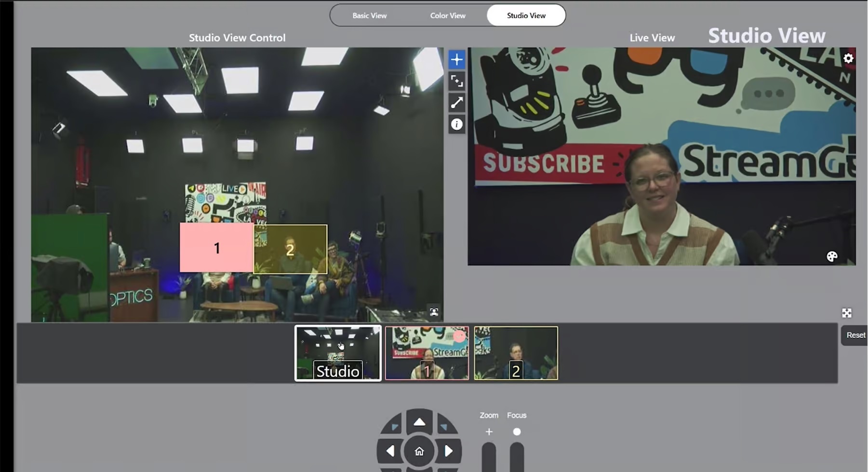This screenshot has width=868, height=472.
Task: Open the info icon in toolbar
Action: (x=456, y=124)
